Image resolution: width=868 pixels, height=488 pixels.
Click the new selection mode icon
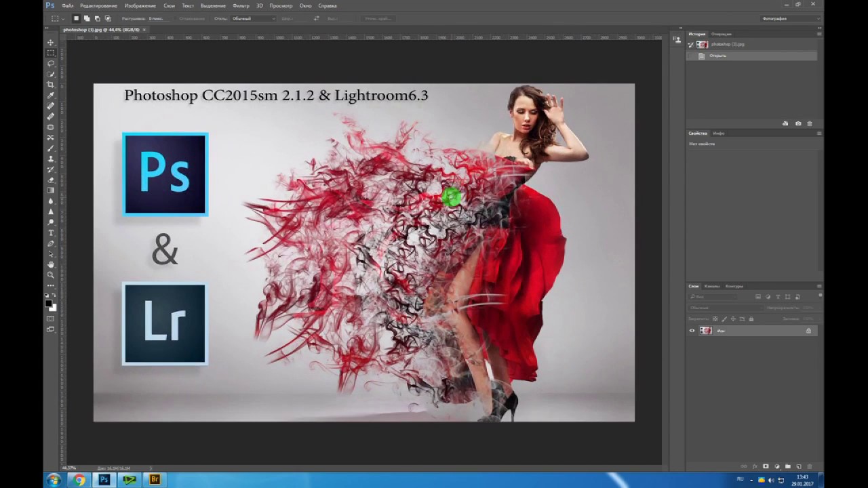(x=77, y=18)
